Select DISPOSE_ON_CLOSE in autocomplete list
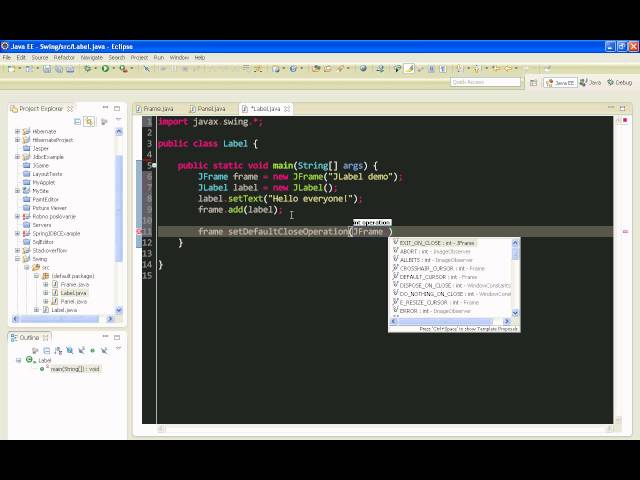This screenshot has height=480, width=640. point(451,285)
